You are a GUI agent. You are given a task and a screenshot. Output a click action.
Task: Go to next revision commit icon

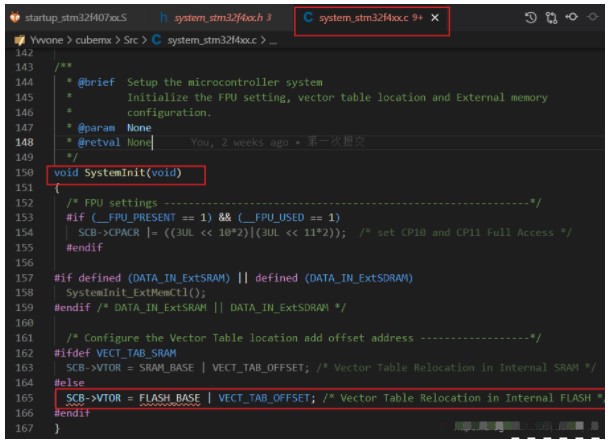click(593, 17)
